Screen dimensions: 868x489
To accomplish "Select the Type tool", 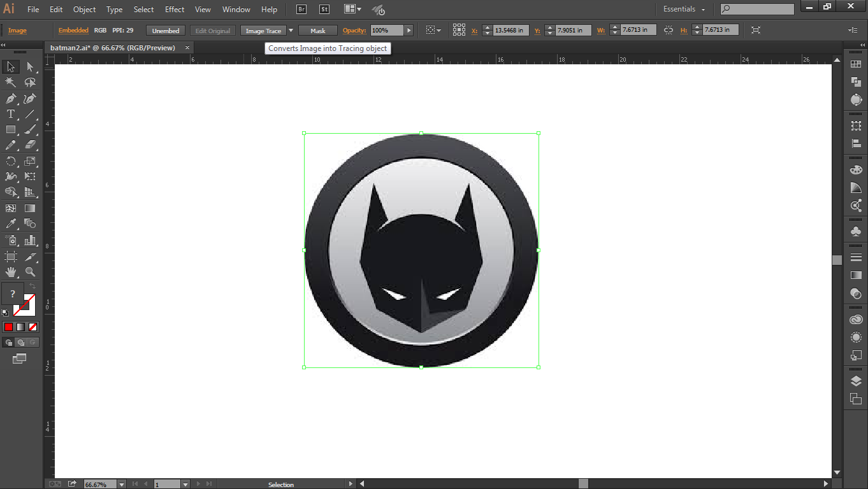I will (x=10, y=114).
